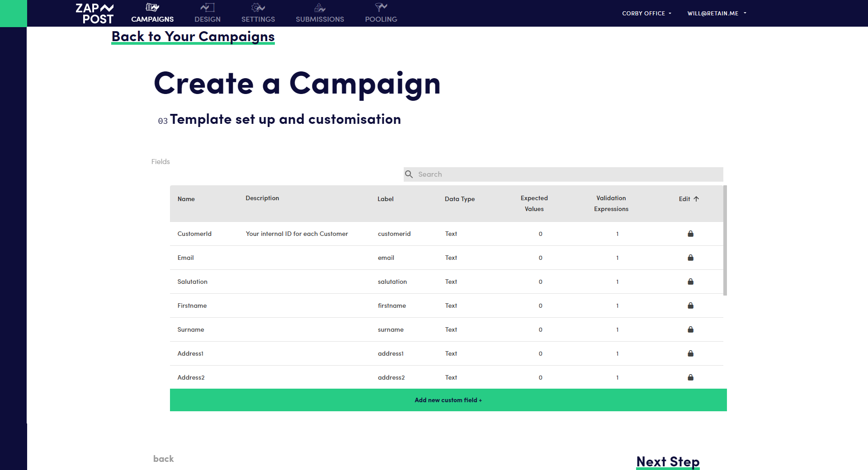Viewport: 868px width, 470px height.
Task: Expand the WILL@RETAIN.ME account menu
Action: point(717,14)
